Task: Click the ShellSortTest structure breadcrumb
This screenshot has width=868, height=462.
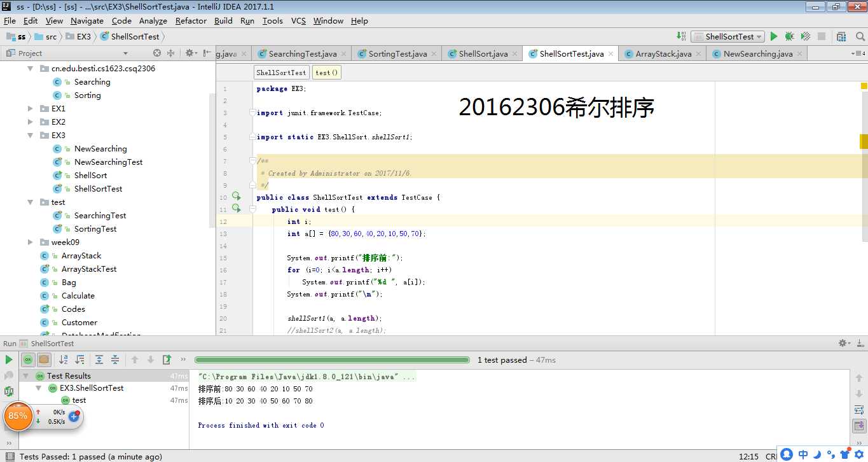Action: click(x=281, y=73)
